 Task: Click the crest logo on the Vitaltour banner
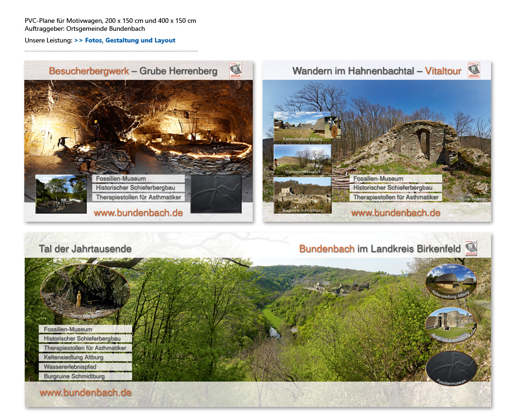coord(474,70)
